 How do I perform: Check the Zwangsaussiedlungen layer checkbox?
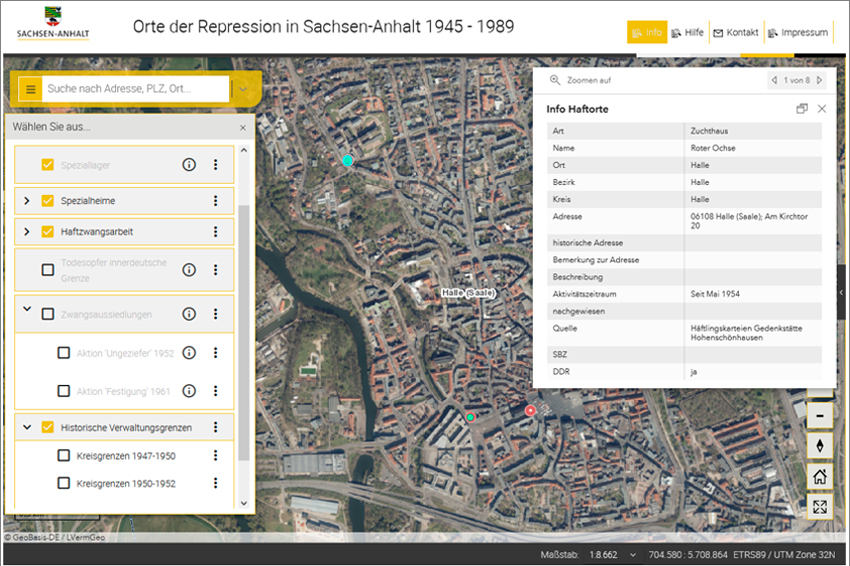(x=48, y=314)
